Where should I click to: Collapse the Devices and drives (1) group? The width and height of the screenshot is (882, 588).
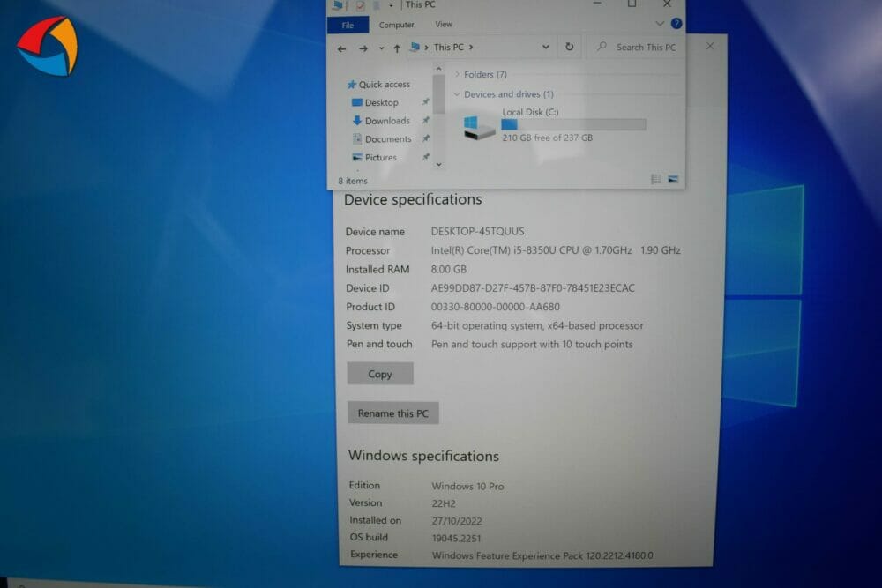tap(457, 94)
